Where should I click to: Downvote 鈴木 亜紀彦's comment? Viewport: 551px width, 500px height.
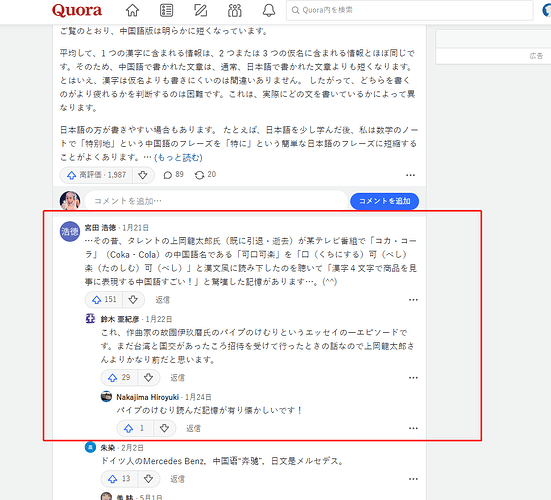[x=148, y=378]
